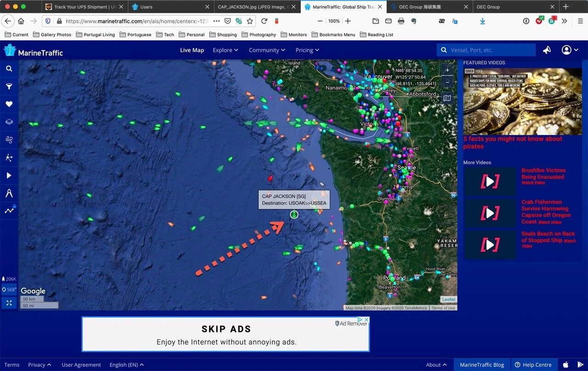The height and width of the screenshot is (371, 588).
Task: Open the map layers icon
Action: 9,122
